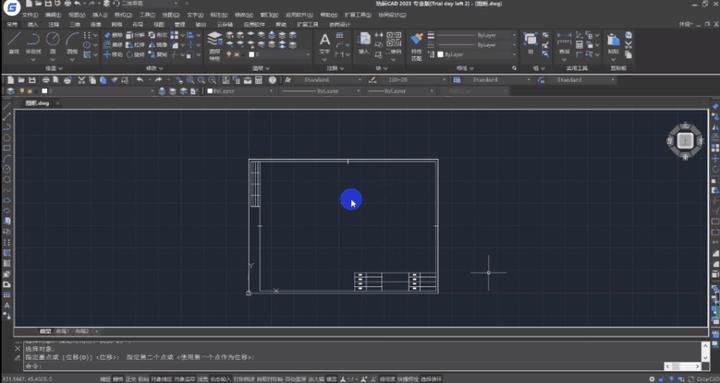Viewport: 720px width, 383px height.
Task: Toggle Polar tracking in the status bar
Action: (143, 379)
